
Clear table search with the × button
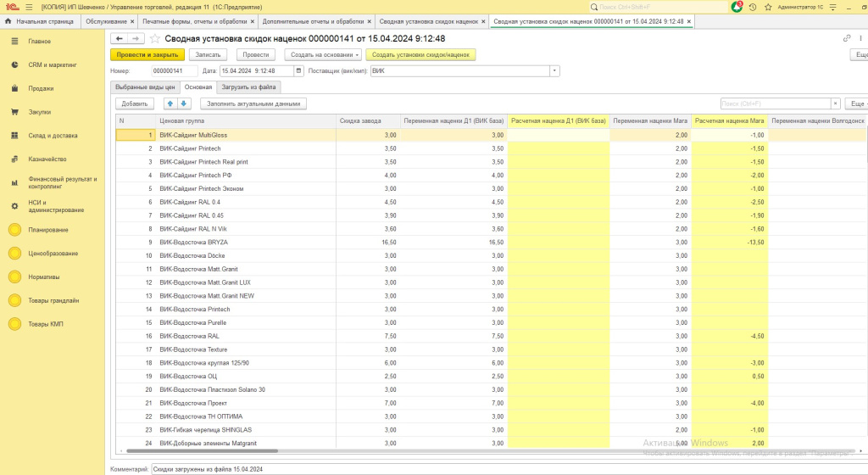click(836, 103)
